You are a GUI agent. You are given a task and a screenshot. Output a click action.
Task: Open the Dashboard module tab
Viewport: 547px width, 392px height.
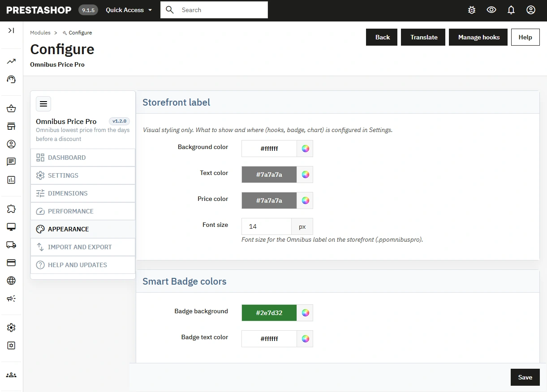83,158
